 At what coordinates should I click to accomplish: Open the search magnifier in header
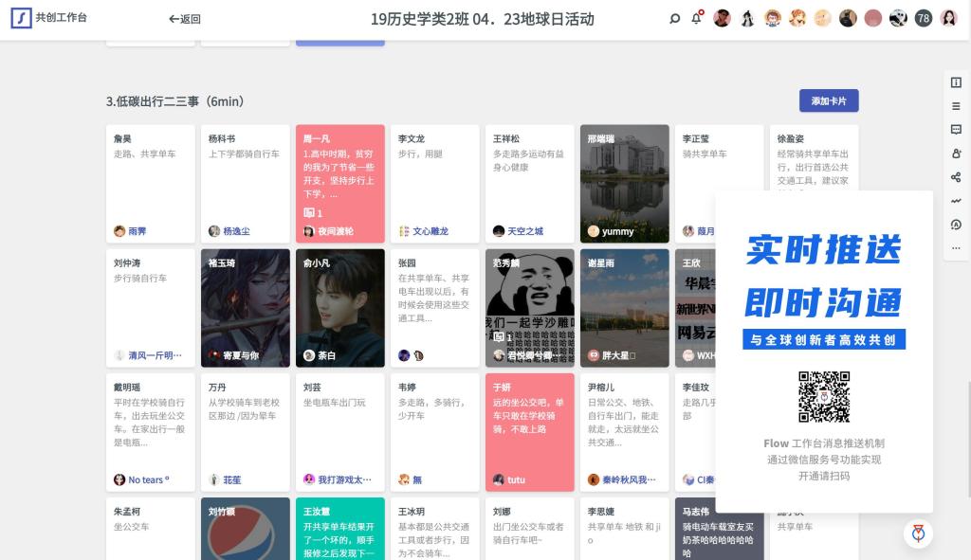pyautogui.click(x=675, y=18)
